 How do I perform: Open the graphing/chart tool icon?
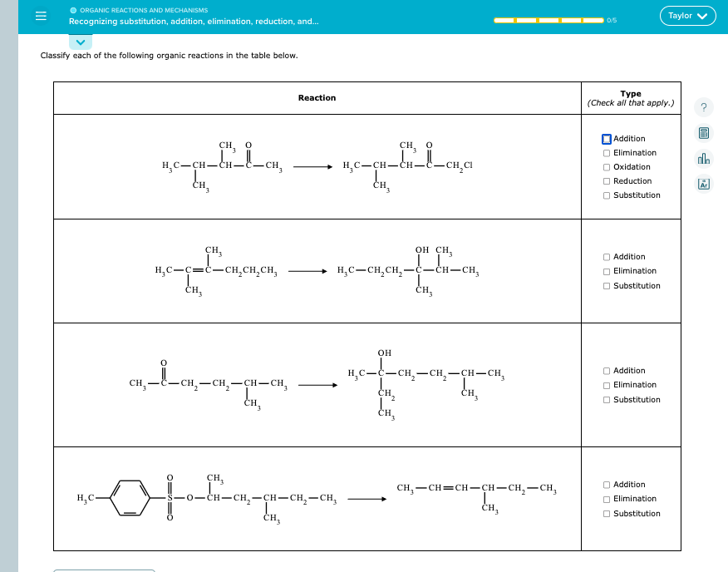click(x=703, y=157)
